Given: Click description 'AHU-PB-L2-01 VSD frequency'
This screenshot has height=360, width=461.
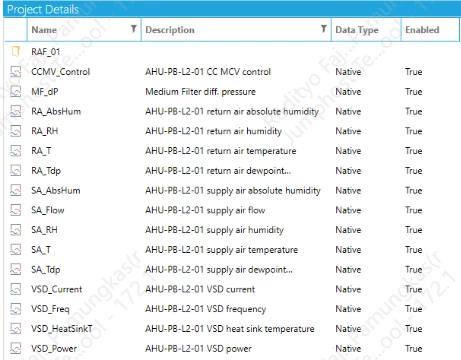Looking at the screenshot, I should click(205, 309).
